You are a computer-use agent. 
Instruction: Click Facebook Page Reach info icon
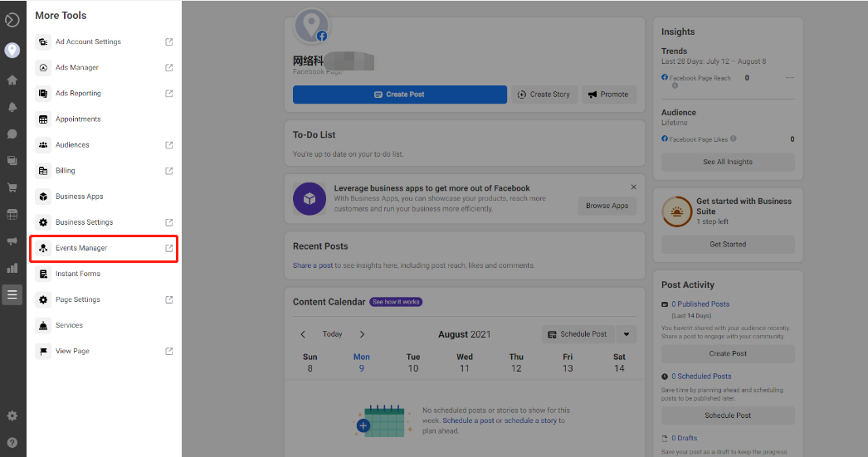click(x=675, y=85)
